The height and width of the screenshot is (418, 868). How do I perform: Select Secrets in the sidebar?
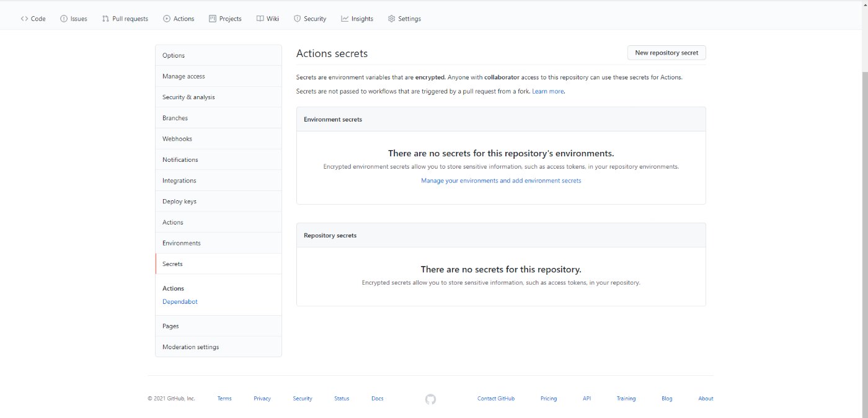click(x=218, y=264)
